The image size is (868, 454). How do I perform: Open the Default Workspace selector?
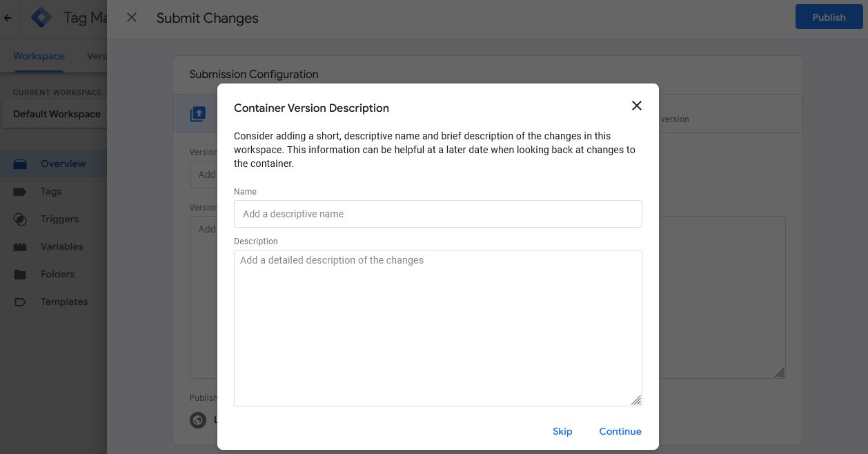pyautogui.click(x=55, y=114)
